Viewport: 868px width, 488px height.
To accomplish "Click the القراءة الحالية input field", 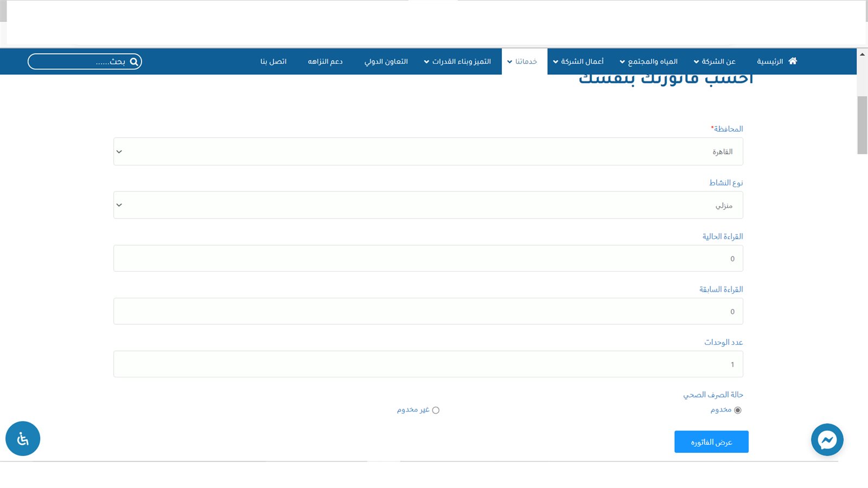I will click(428, 259).
